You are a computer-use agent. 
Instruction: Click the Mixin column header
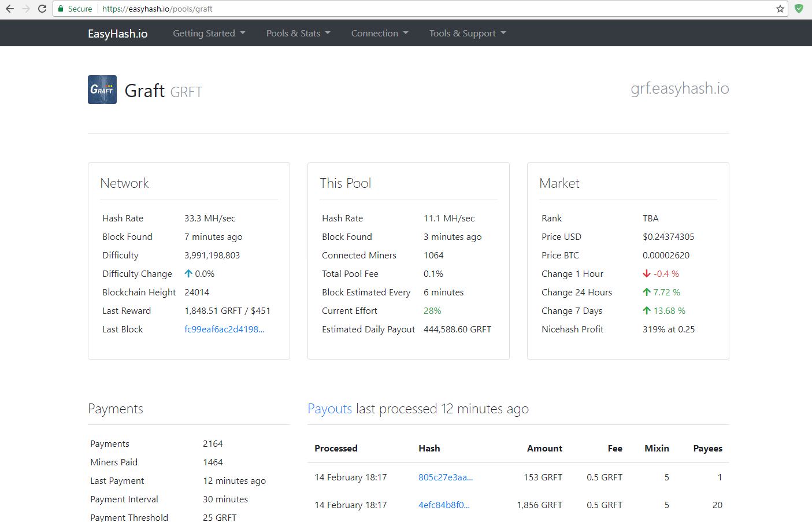(x=657, y=448)
